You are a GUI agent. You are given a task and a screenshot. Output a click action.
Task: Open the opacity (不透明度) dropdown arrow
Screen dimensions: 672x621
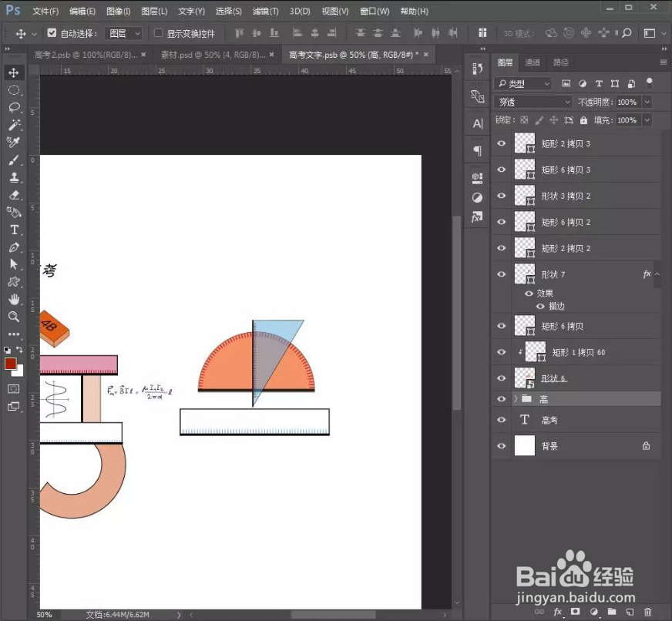point(647,102)
